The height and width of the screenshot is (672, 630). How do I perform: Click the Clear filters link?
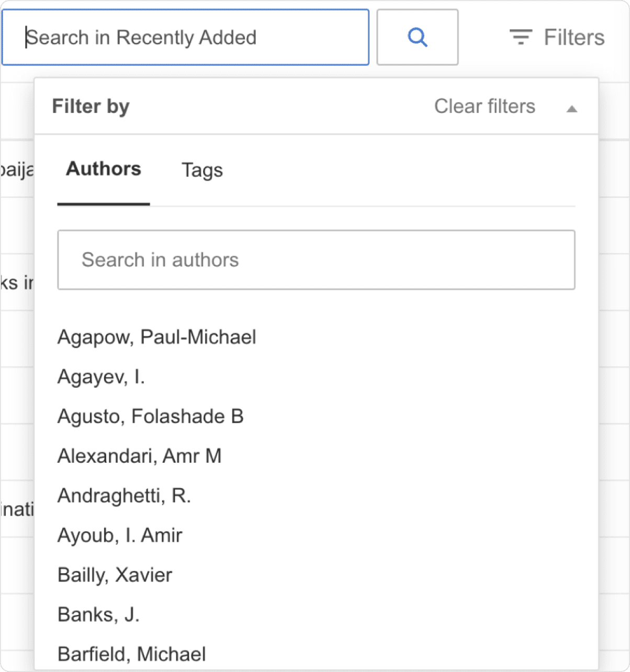tap(484, 106)
